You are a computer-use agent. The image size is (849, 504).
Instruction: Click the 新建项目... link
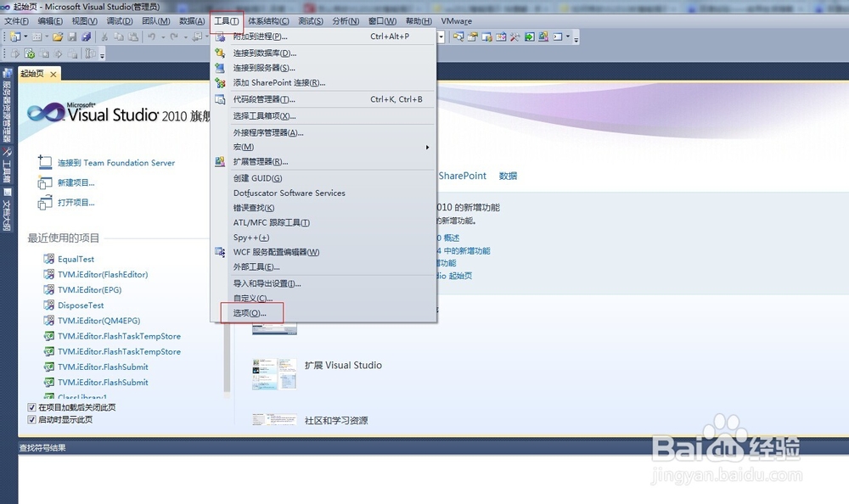click(76, 183)
